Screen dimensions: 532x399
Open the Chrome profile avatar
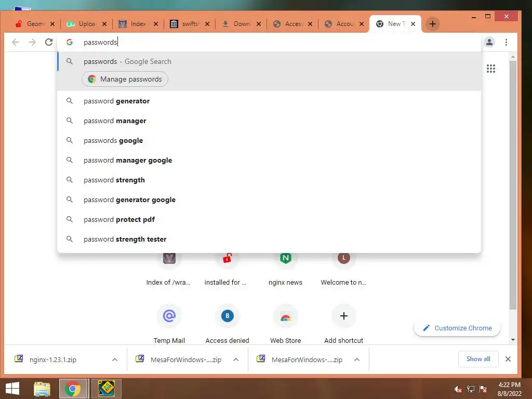point(489,42)
